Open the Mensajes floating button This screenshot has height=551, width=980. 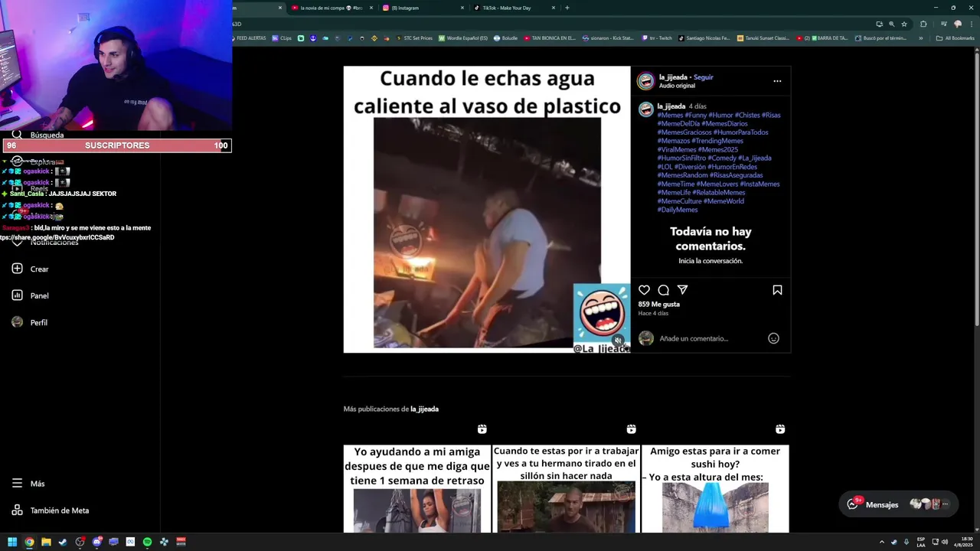(898, 504)
